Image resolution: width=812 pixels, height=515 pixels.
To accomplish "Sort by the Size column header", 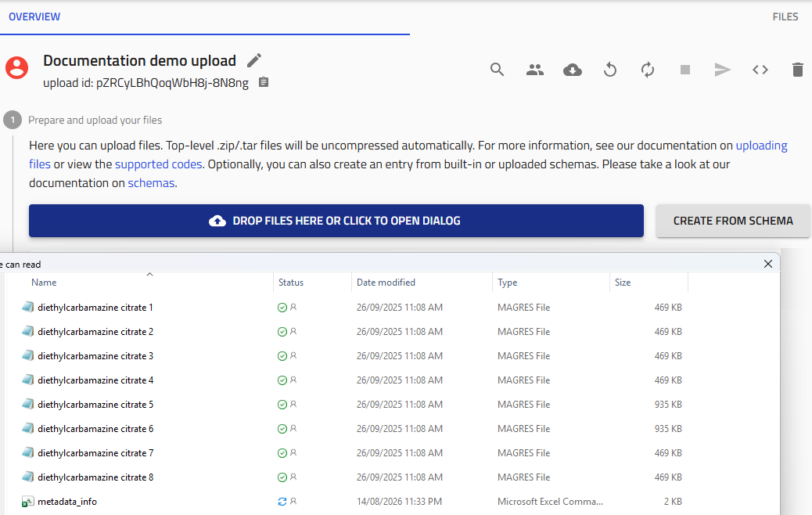I will pos(623,283).
